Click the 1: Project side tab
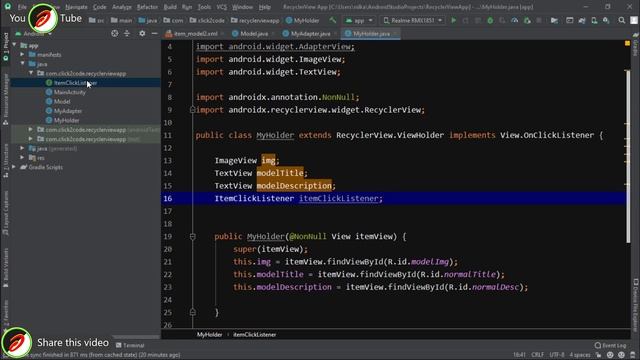 [x=5, y=47]
